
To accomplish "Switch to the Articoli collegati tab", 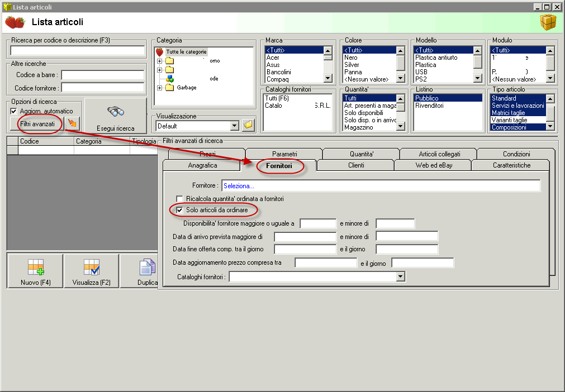I will click(x=440, y=154).
